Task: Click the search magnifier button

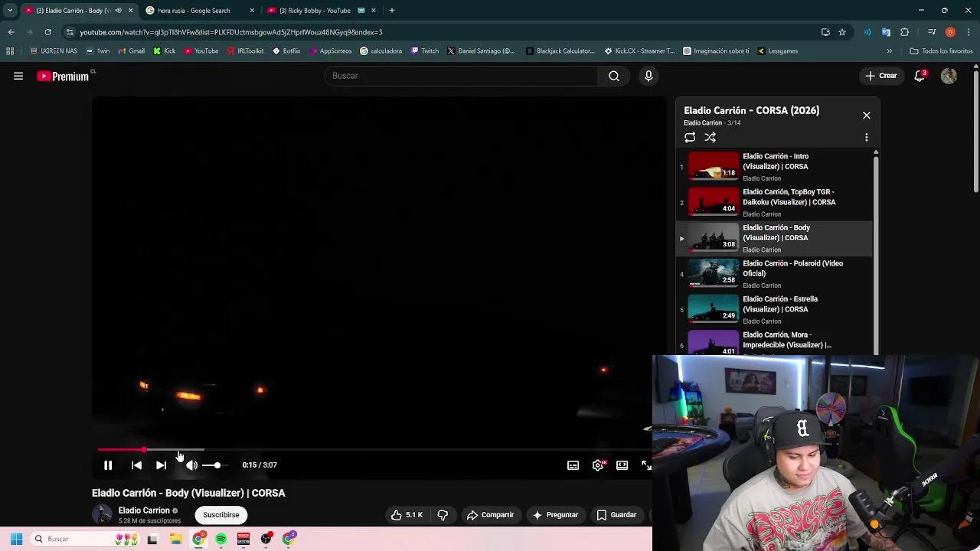Action: coord(614,76)
